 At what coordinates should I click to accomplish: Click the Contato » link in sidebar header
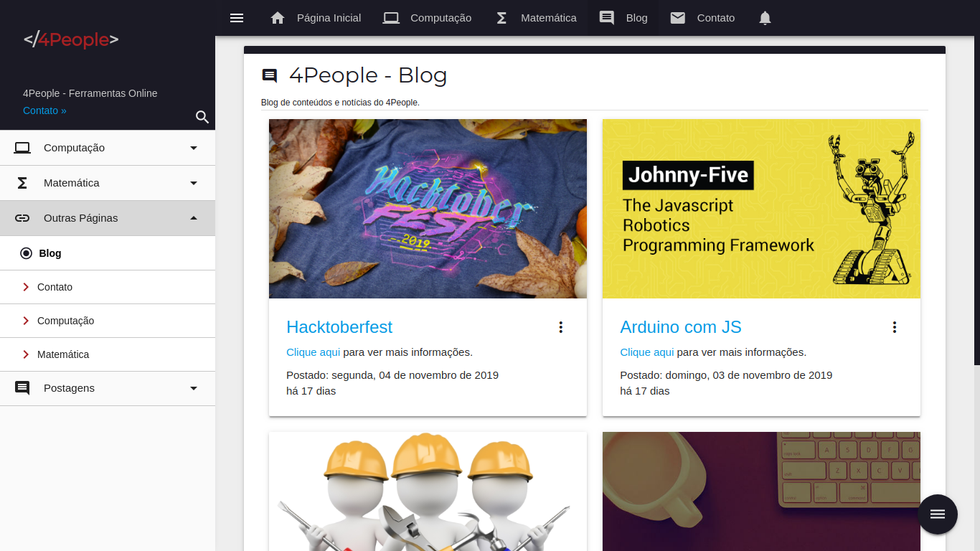tap(44, 110)
